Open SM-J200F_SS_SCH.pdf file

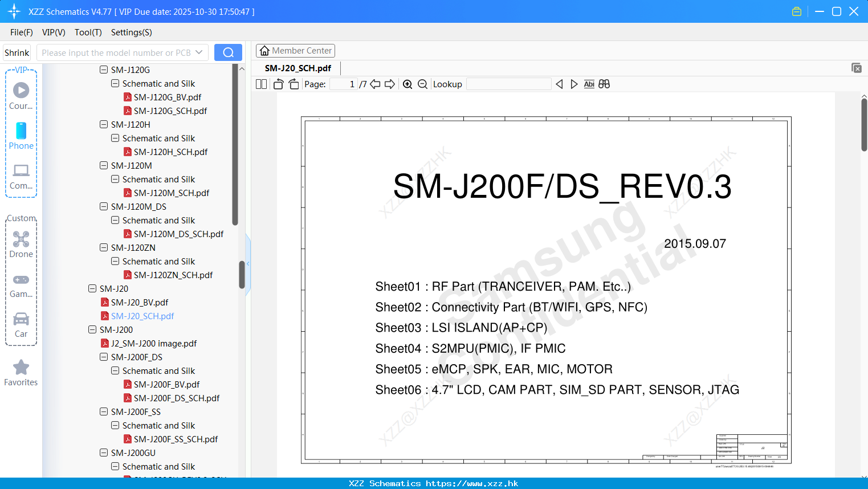click(x=176, y=439)
